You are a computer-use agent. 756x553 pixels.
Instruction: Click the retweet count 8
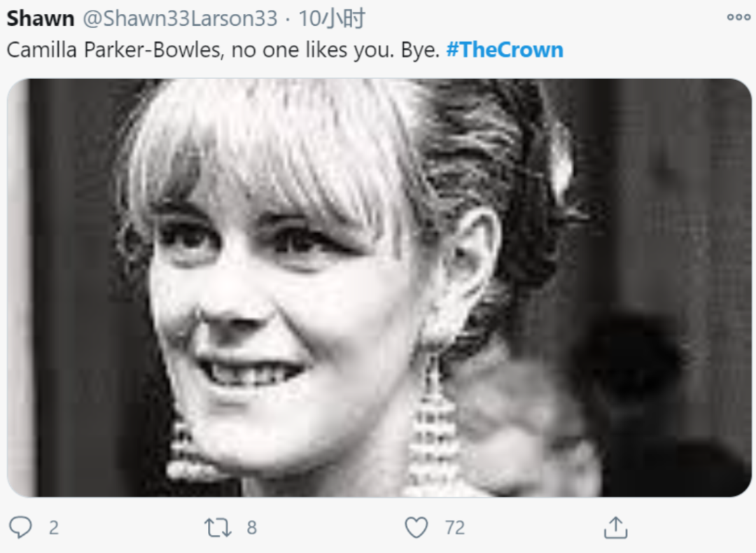click(252, 528)
